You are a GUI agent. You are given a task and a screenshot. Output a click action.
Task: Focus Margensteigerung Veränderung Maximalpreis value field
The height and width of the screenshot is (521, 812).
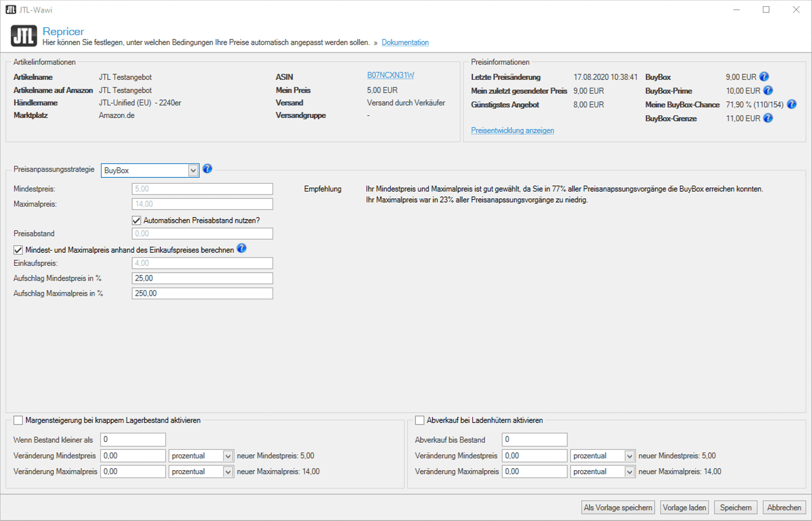[x=133, y=471]
